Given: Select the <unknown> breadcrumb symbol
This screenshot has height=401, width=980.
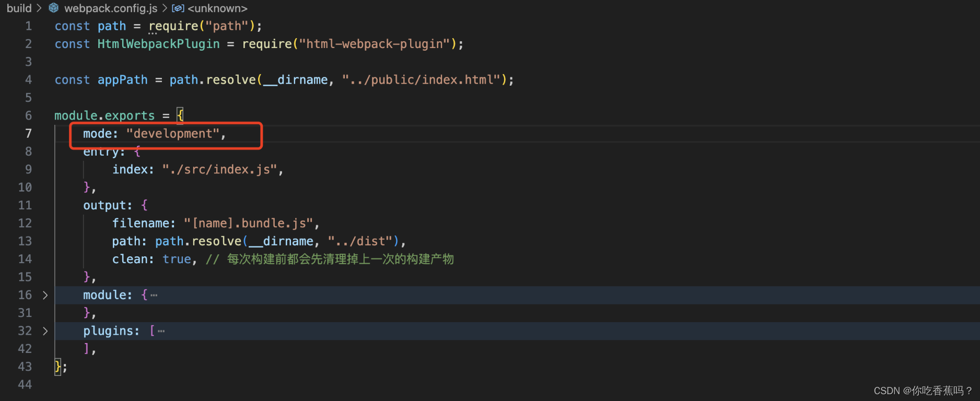Looking at the screenshot, I should coord(217,8).
